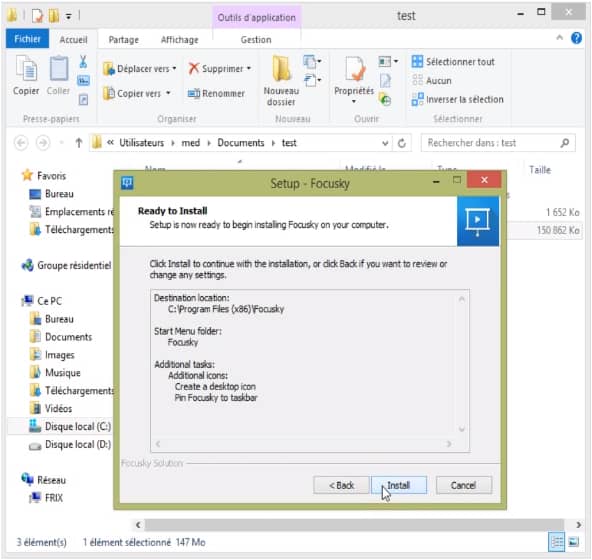Select Réseau in navigation pane
Screen dimensions: 592x560
pos(44,480)
